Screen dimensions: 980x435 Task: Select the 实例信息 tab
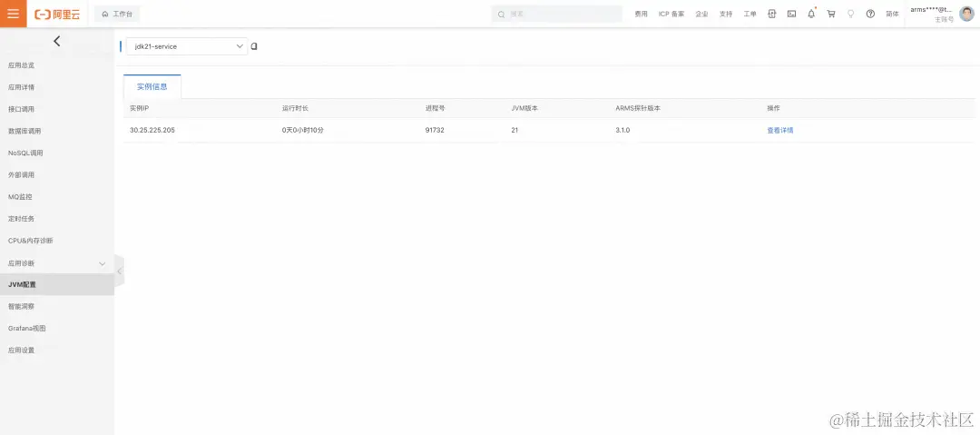(152, 86)
